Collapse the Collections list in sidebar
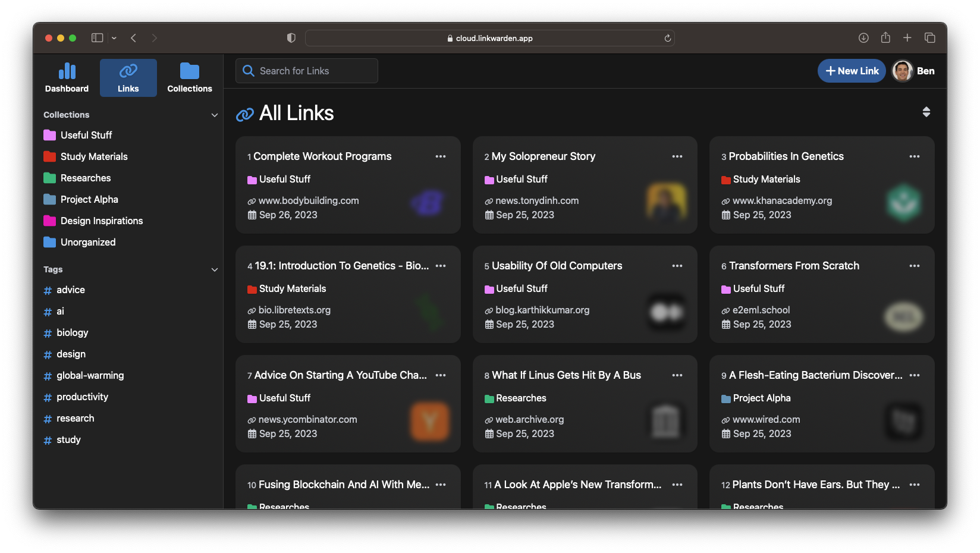 (x=215, y=115)
